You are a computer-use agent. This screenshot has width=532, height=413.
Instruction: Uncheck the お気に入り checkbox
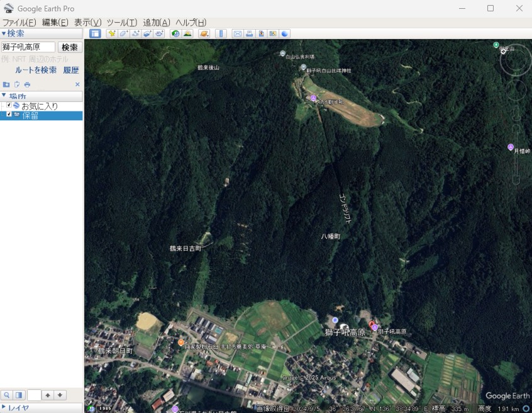tap(9, 106)
